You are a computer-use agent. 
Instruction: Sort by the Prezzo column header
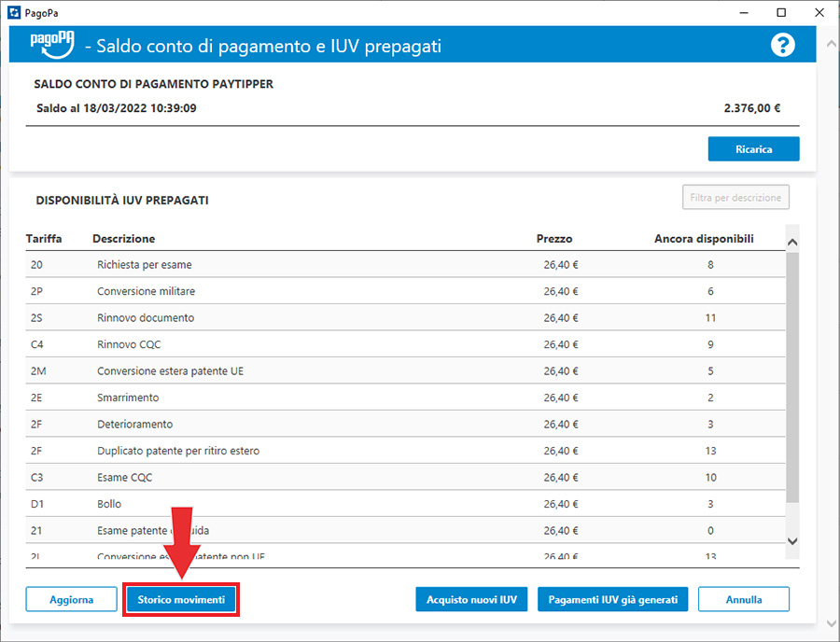(x=554, y=239)
